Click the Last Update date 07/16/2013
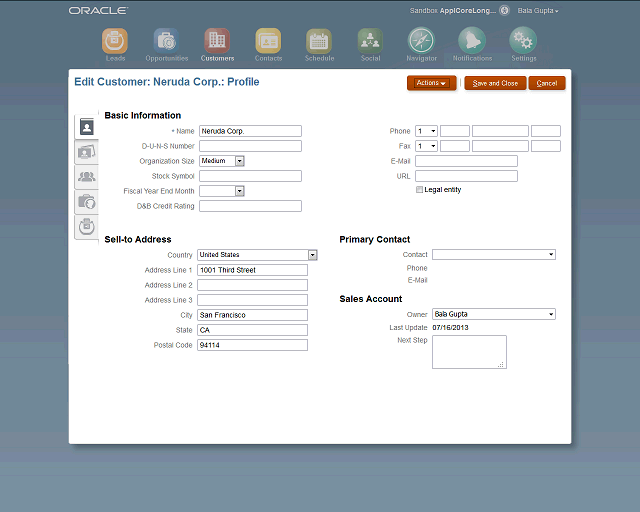640x512 pixels. pyautogui.click(x=450, y=327)
